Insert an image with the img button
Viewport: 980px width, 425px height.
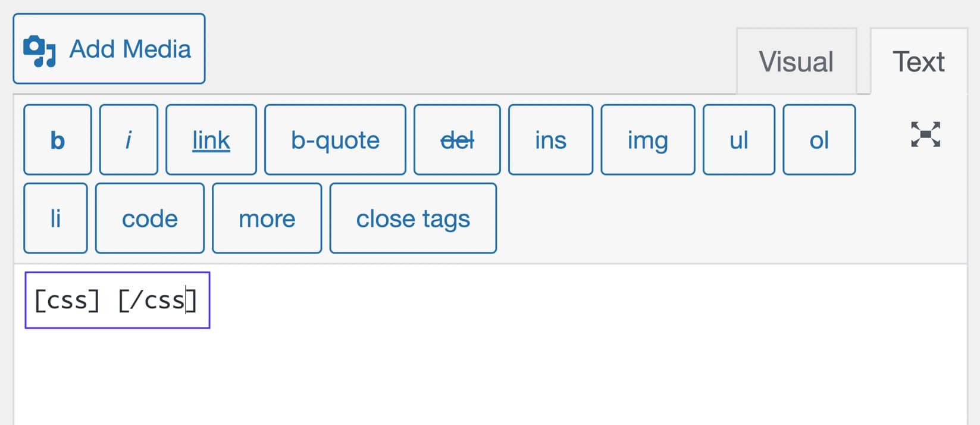[647, 140]
